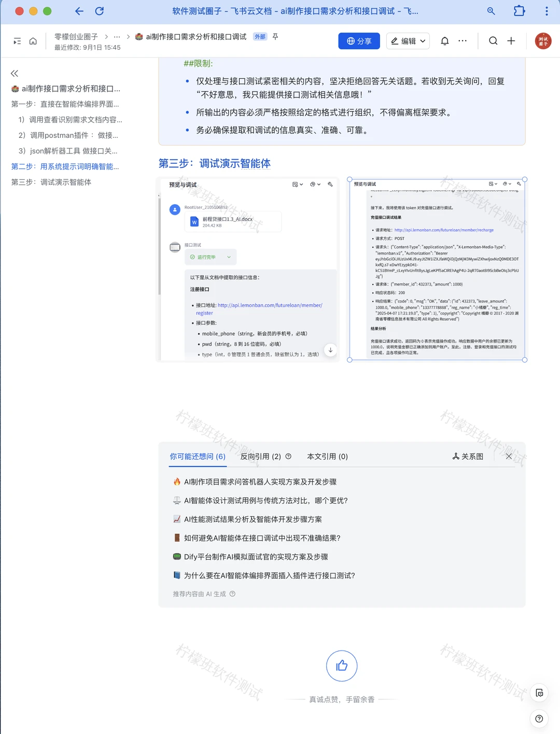Image resolution: width=560 pixels, height=734 pixels.
Task: Close the 你可能还想问 suggestions panel
Action: [x=509, y=456]
